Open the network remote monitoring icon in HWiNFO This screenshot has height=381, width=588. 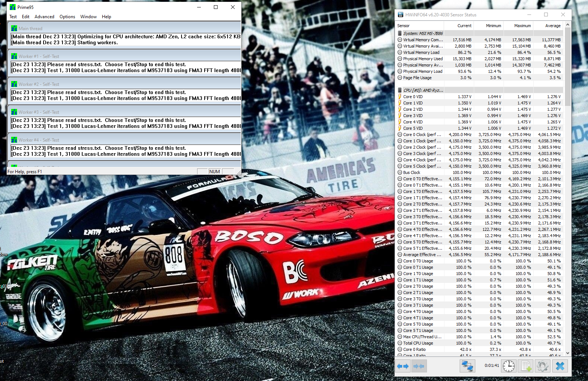pos(467,366)
